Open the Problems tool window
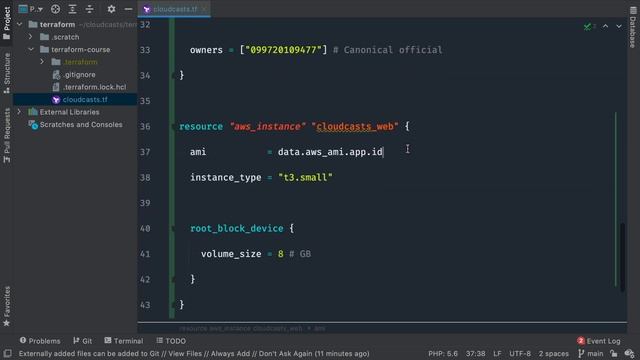Viewport: 640px width, 360px height. (40, 341)
